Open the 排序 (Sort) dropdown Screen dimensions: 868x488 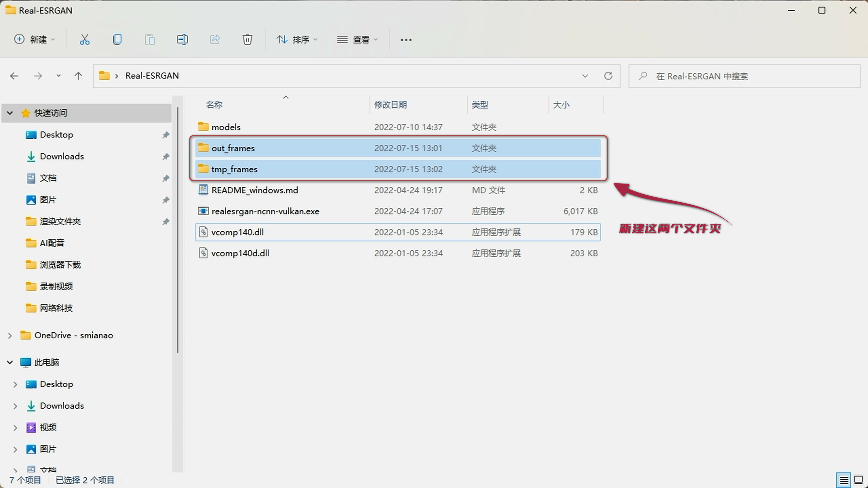296,39
